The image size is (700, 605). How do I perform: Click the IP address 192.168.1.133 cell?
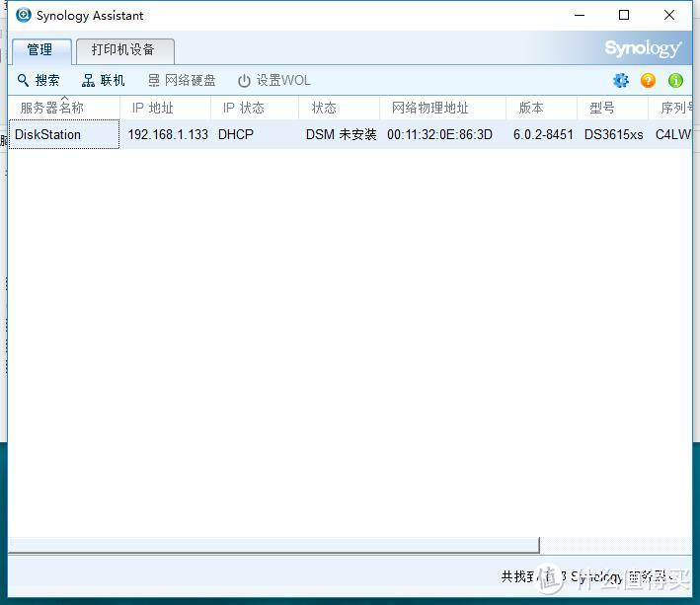tap(168, 134)
